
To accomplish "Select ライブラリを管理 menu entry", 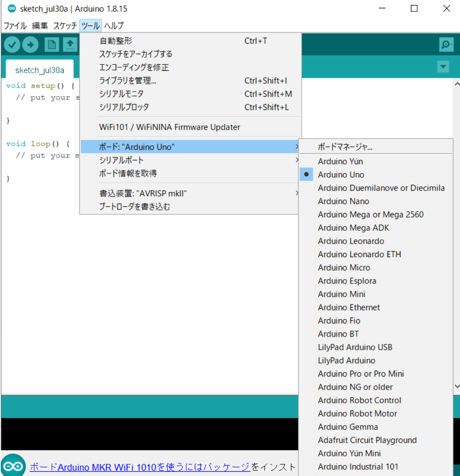I will point(128,81).
